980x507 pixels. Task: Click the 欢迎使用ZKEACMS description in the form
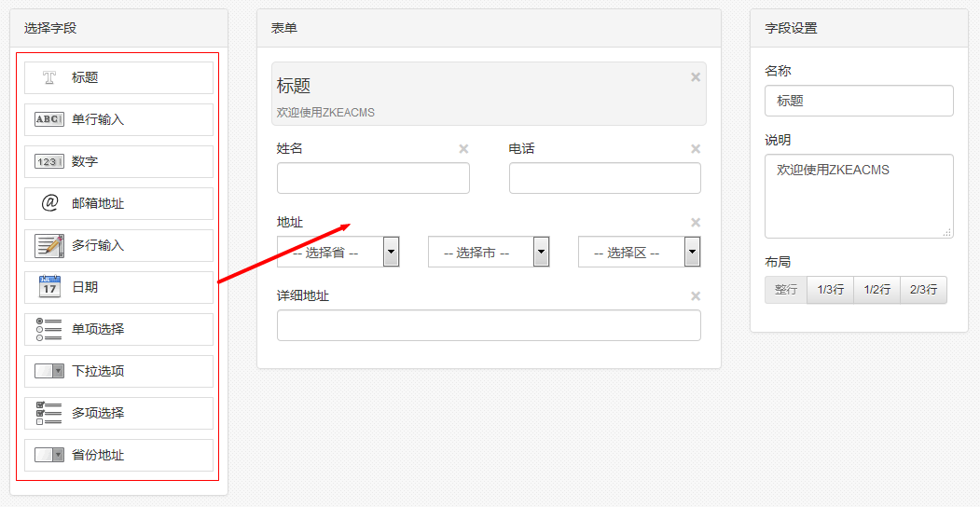(x=325, y=113)
